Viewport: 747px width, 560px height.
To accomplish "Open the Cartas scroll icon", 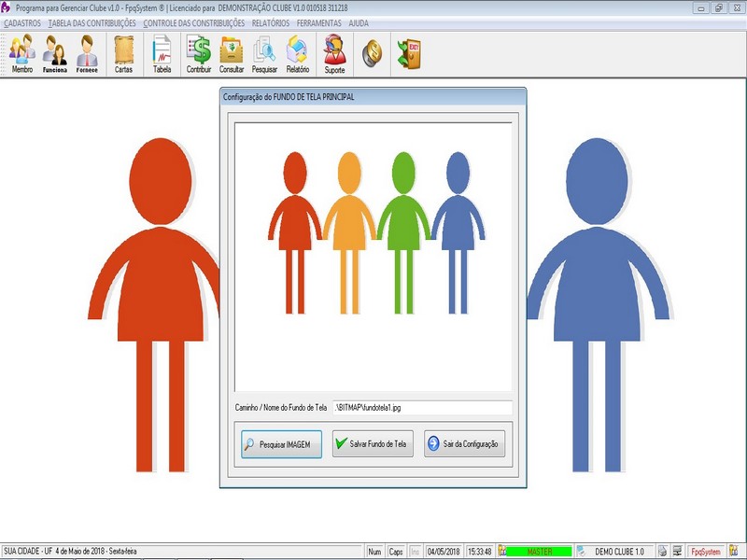I will click(123, 54).
